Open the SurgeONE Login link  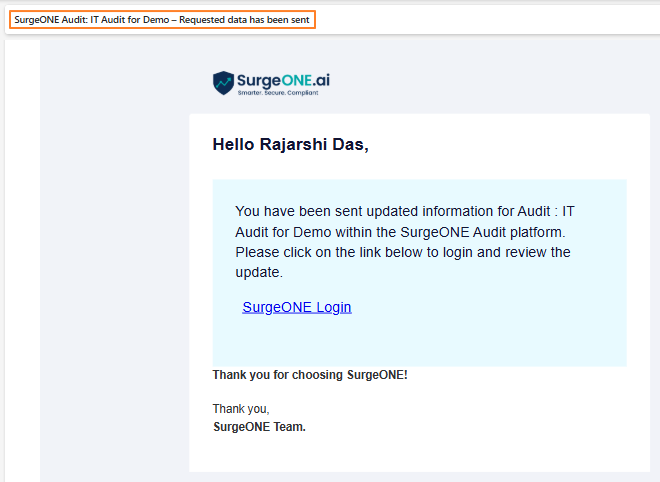click(x=297, y=307)
